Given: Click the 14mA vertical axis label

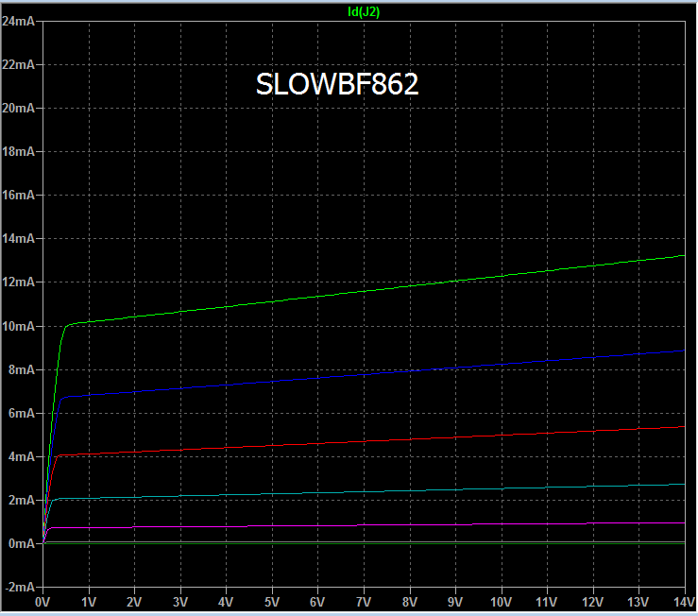Looking at the screenshot, I should 18,238.
